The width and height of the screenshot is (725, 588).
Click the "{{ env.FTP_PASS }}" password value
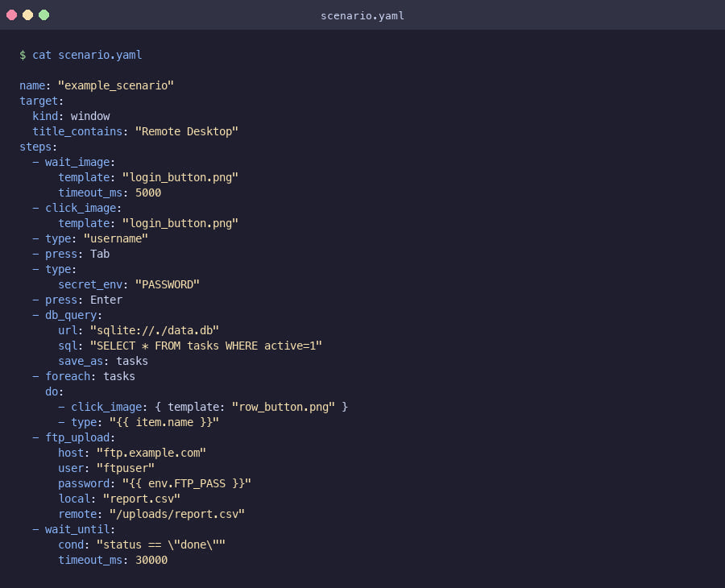click(x=186, y=483)
